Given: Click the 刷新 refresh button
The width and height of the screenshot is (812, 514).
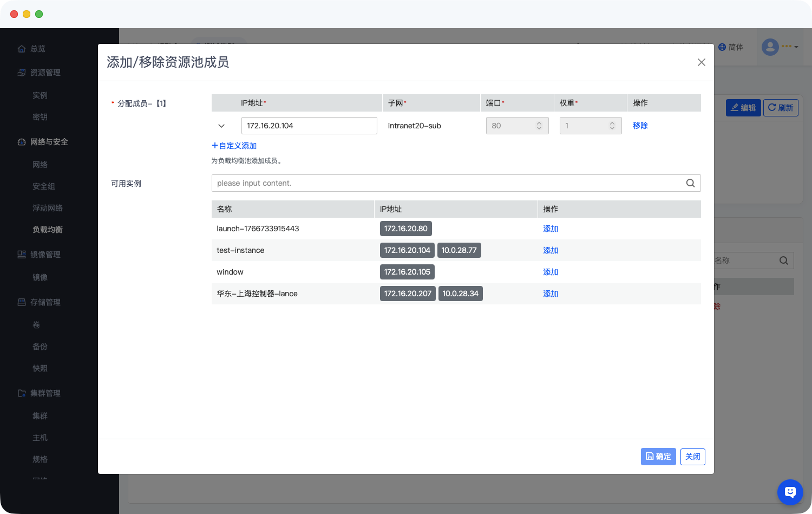Looking at the screenshot, I should tap(781, 108).
